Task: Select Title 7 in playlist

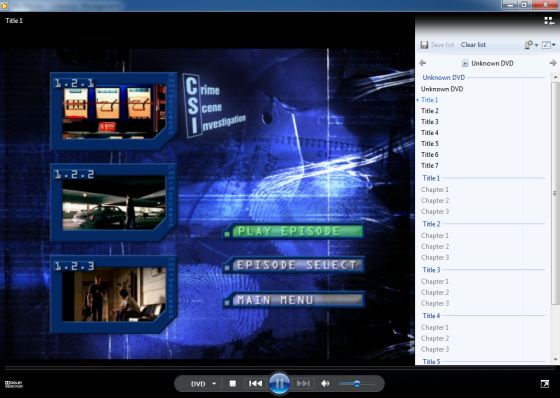Action: [x=430, y=166]
